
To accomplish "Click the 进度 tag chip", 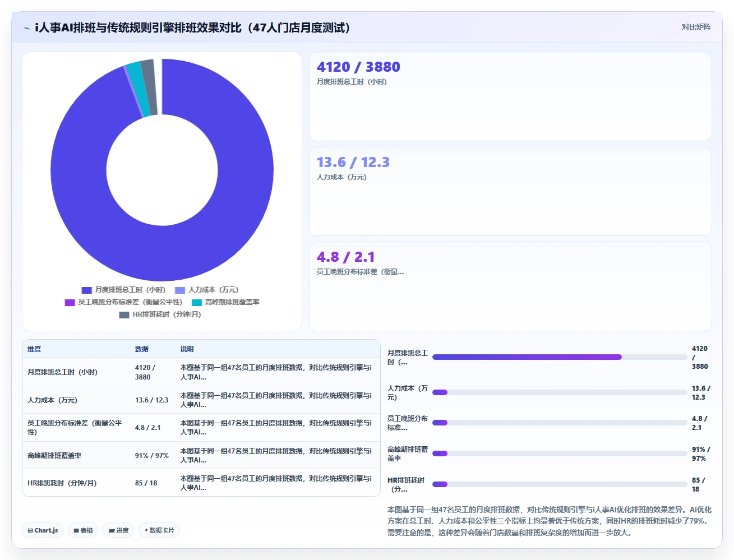I will pos(118,530).
